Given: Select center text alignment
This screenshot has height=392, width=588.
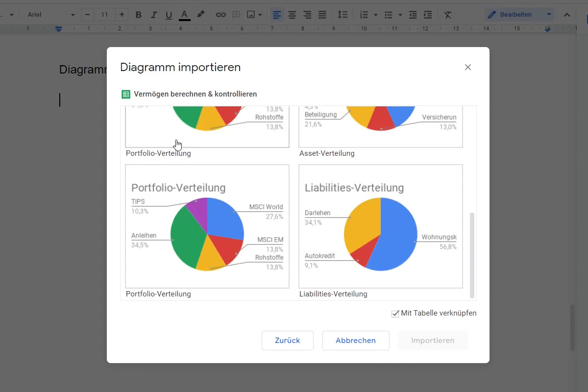Looking at the screenshot, I should [x=292, y=15].
